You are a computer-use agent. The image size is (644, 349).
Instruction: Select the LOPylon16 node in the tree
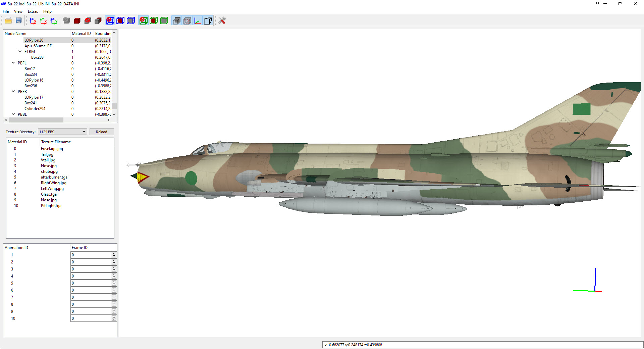pyautogui.click(x=34, y=80)
